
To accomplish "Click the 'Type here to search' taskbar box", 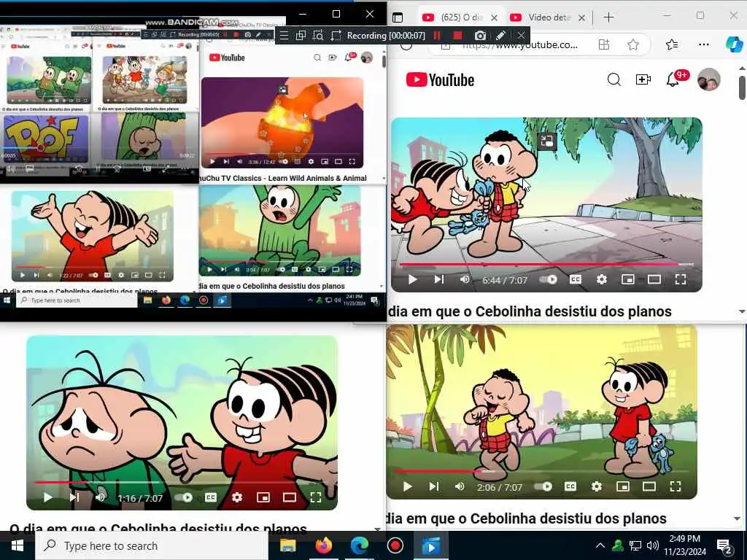I will coord(152,545).
